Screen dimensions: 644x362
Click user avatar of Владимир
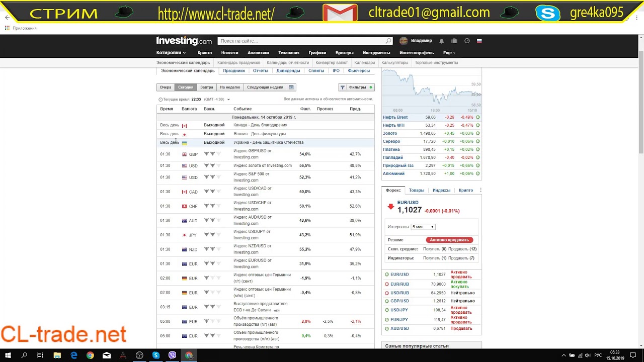click(404, 41)
